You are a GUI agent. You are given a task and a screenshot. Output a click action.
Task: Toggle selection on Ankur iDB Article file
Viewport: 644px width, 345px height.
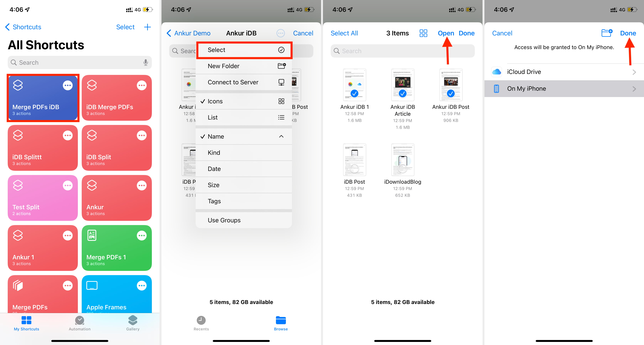pos(403,85)
